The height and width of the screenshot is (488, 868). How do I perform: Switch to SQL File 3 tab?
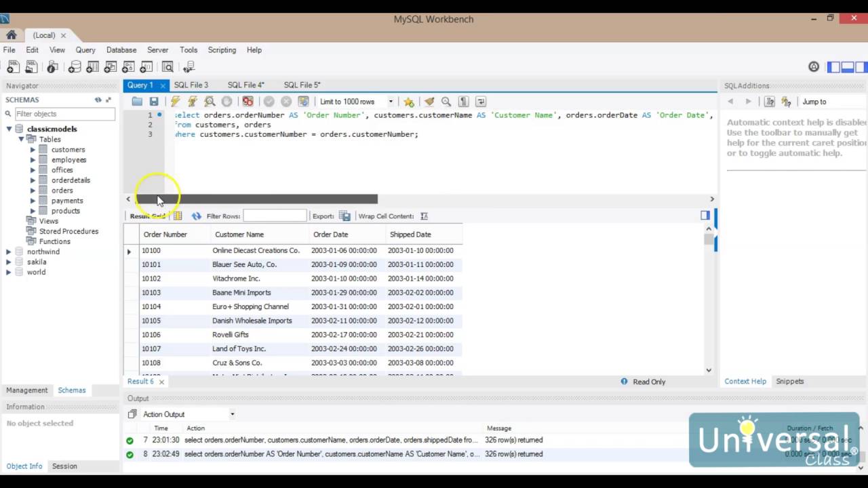[x=191, y=85]
